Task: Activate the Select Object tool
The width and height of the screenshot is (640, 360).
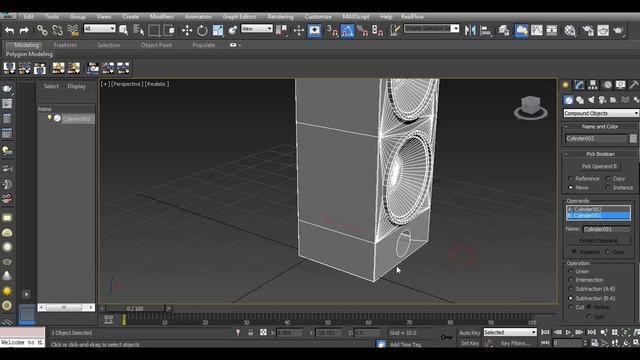Action: (123, 30)
